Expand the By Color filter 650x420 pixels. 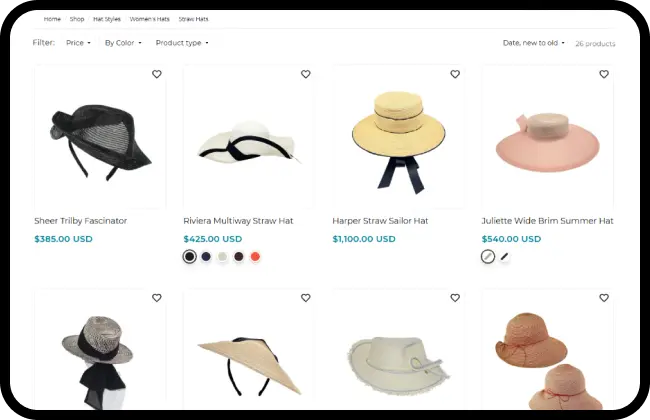tap(123, 43)
